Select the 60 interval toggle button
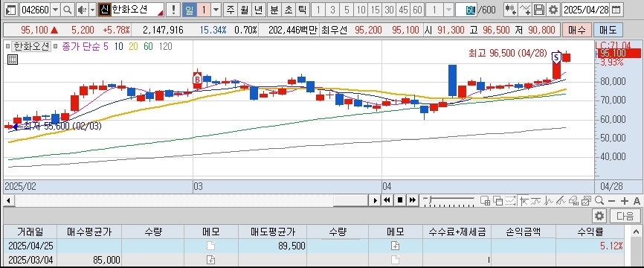The image size is (644, 268). click(x=417, y=10)
